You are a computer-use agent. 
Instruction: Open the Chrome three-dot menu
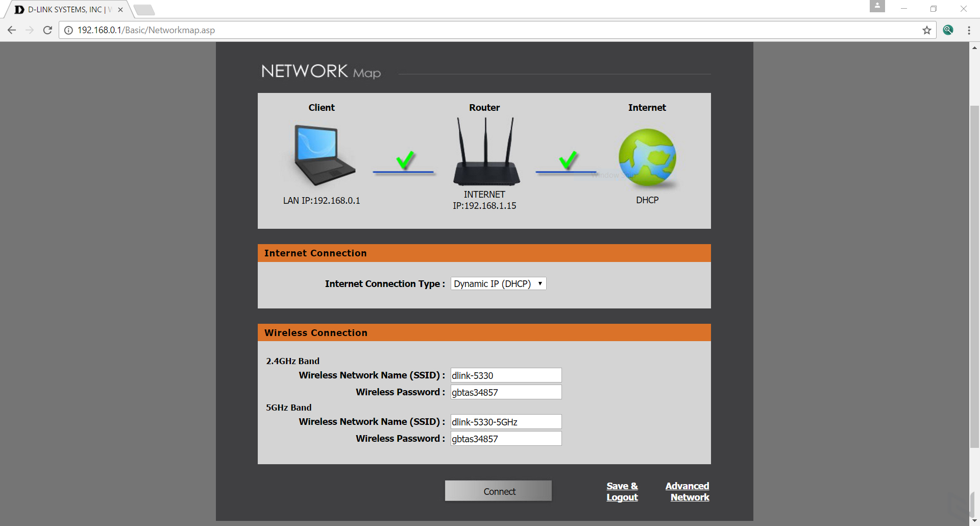[x=969, y=30]
